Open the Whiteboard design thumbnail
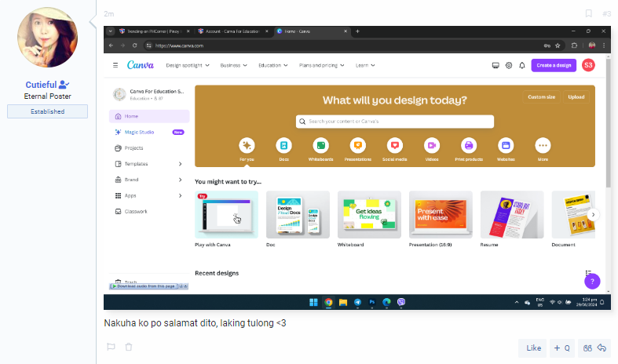Viewport: 618px width, 364px height. pyautogui.click(x=369, y=215)
